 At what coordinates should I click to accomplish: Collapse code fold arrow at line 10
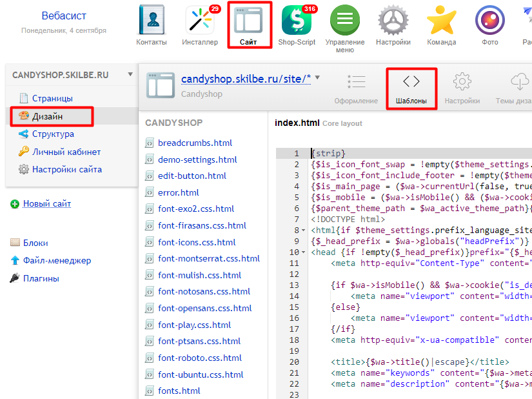point(304,252)
